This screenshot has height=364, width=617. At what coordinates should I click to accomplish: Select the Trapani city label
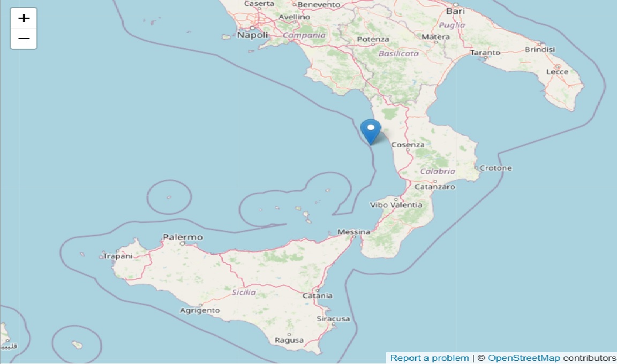click(x=118, y=256)
